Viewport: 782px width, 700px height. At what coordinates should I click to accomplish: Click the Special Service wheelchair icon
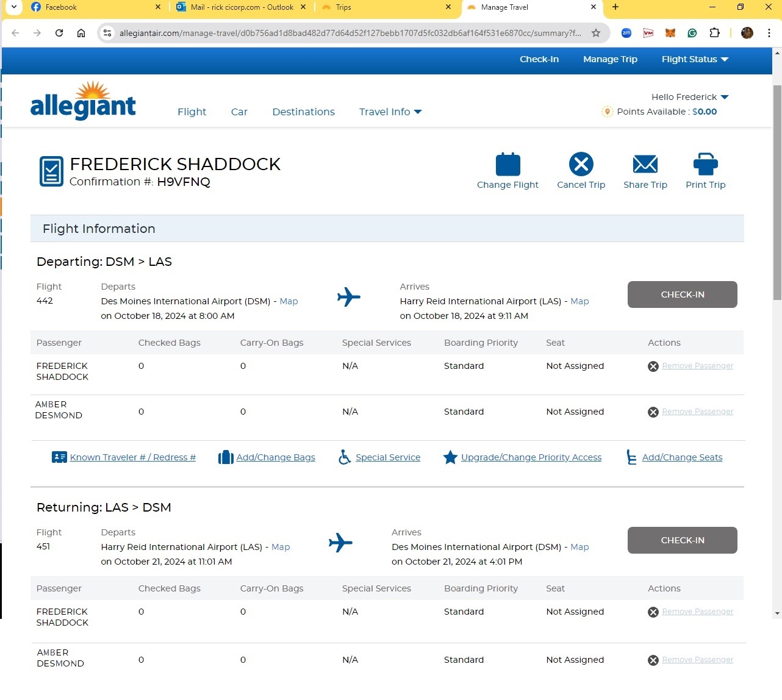click(345, 457)
